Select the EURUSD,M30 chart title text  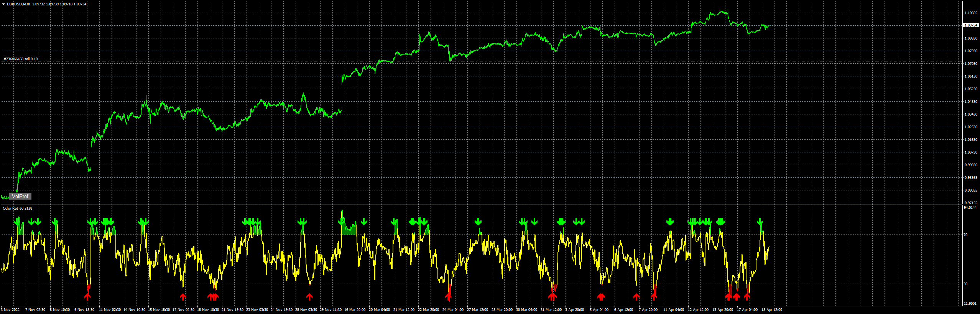tap(18, 4)
